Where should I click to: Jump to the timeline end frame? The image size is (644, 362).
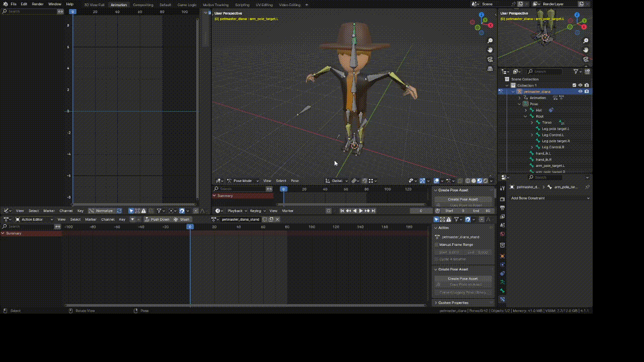click(373, 211)
